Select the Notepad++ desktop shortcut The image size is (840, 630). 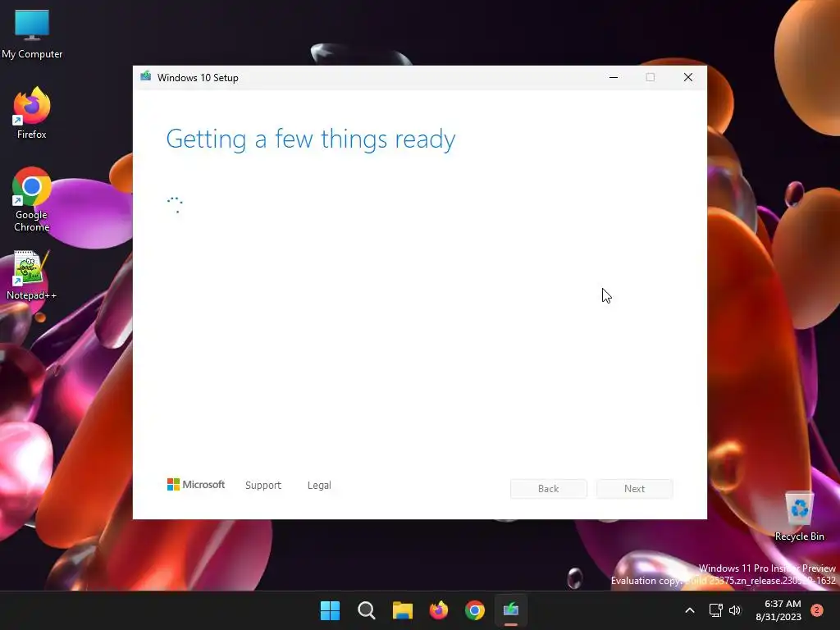coord(31,276)
